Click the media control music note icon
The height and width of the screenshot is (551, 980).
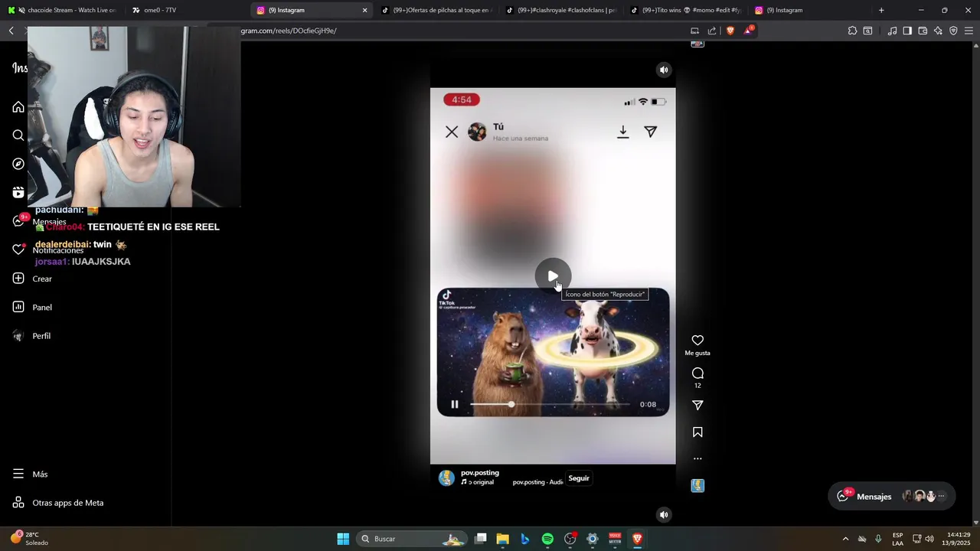(892, 31)
